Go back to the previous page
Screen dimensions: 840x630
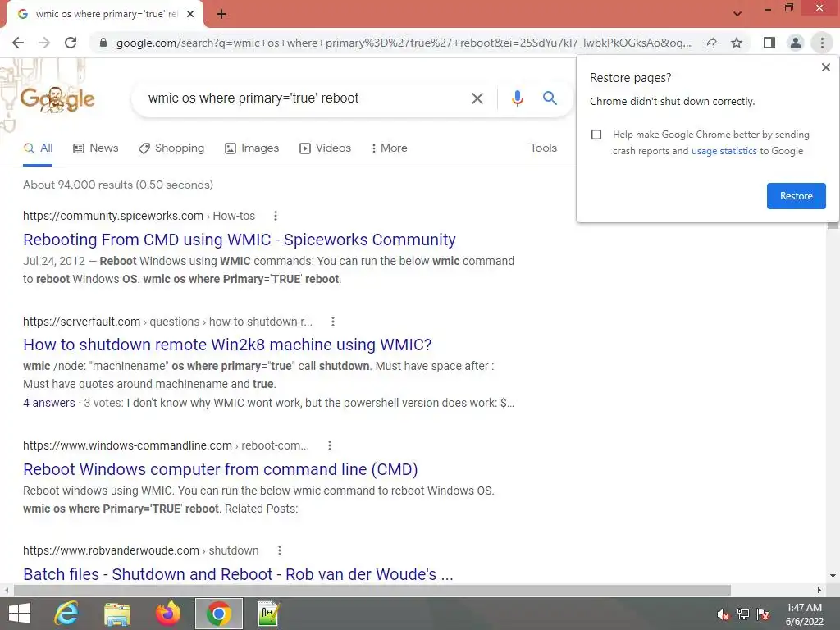pyautogui.click(x=18, y=43)
